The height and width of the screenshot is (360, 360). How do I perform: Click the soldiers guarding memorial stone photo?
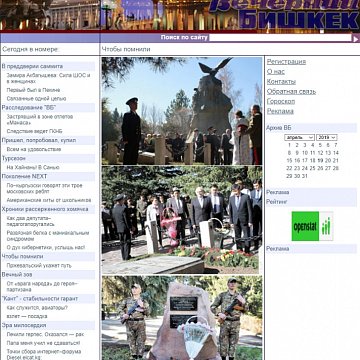click(182, 318)
